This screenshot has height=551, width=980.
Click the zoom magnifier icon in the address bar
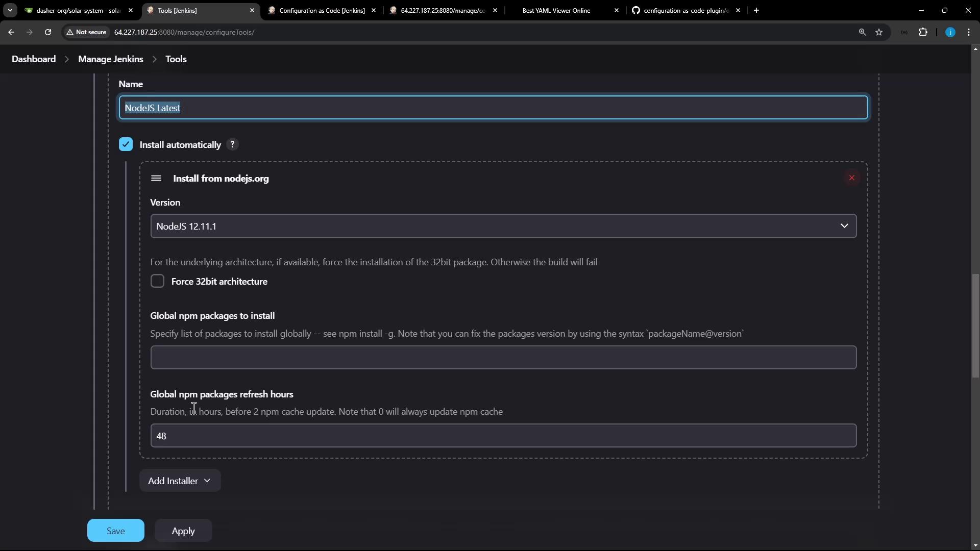click(x=862, y=32)
